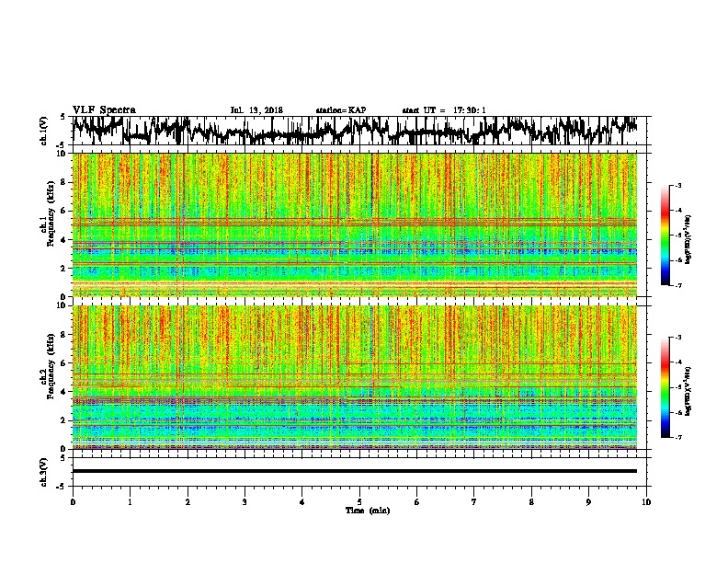Click the ch.2 "Frequency (kHz)" axis label

pyautogui.click(x=51, y=366)
